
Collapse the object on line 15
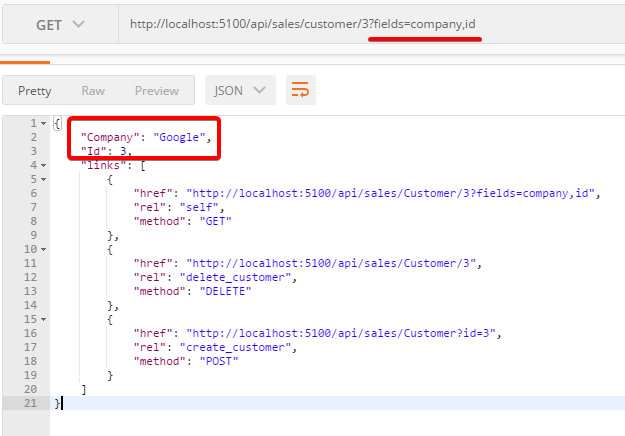[x=43, y=320]
